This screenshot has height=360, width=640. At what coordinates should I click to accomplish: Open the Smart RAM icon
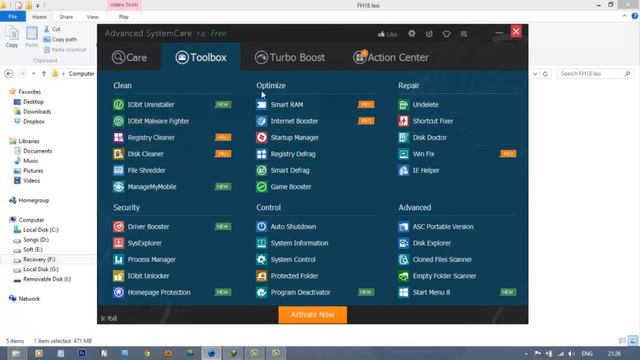click(x=262, y=104)
